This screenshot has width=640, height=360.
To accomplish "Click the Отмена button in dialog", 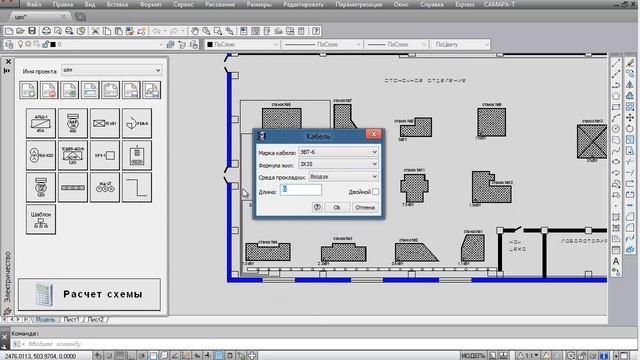I will point(365,207).
